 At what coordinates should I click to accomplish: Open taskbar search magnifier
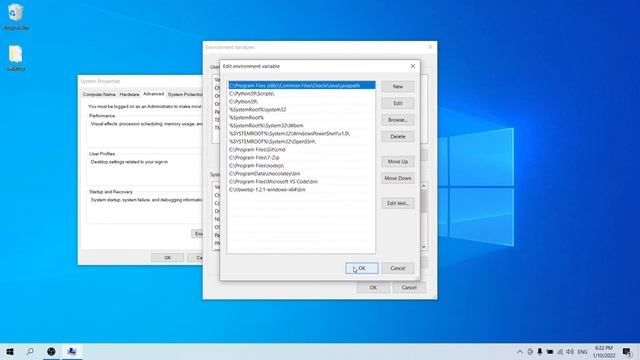(30, 351)
